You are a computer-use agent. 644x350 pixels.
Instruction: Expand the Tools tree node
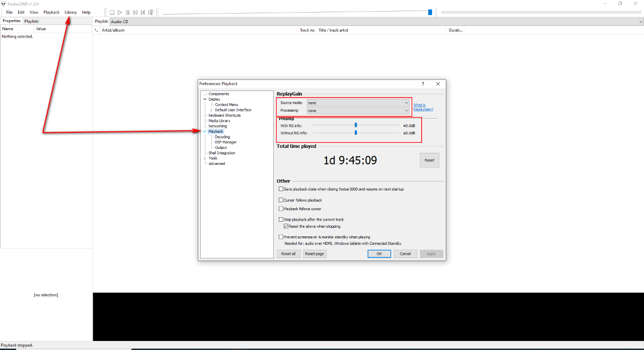205,158
